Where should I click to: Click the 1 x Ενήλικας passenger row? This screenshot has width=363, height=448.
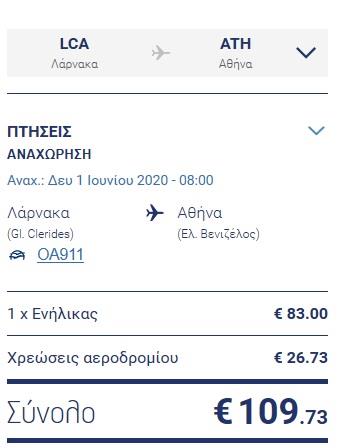click(167, 314)
